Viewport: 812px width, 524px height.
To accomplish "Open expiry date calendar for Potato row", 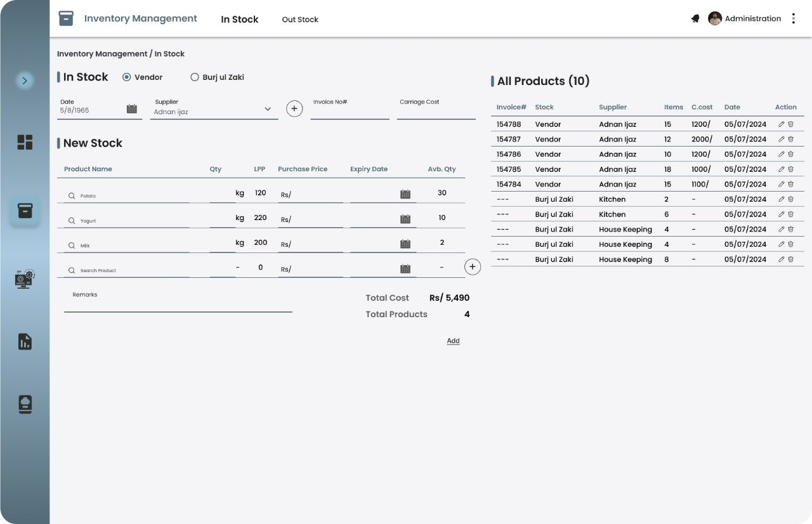I will coord(405,194).
